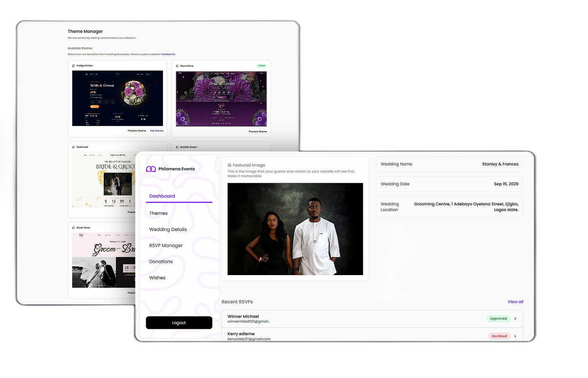Click the icon beside Indigo Ember theme

[x=73, y=66]
